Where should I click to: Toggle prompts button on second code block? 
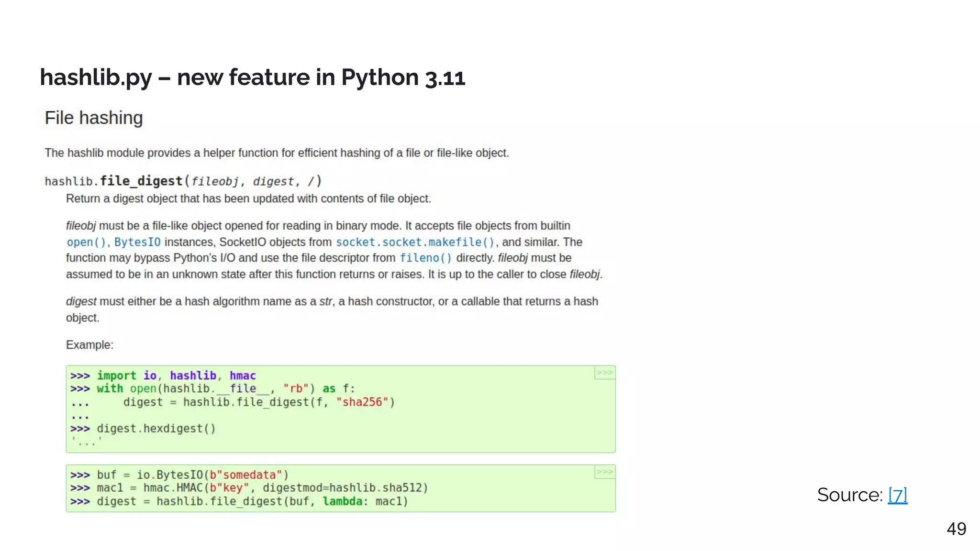click(604, 472)
